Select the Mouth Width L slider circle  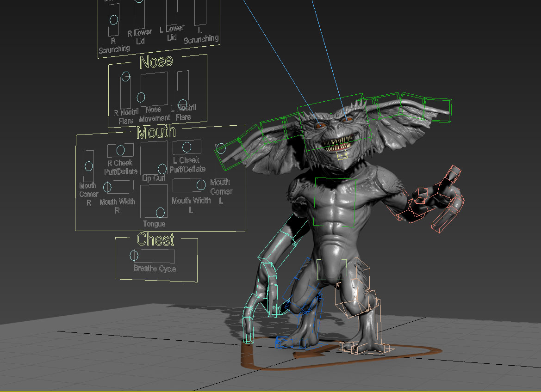[201, 185]
